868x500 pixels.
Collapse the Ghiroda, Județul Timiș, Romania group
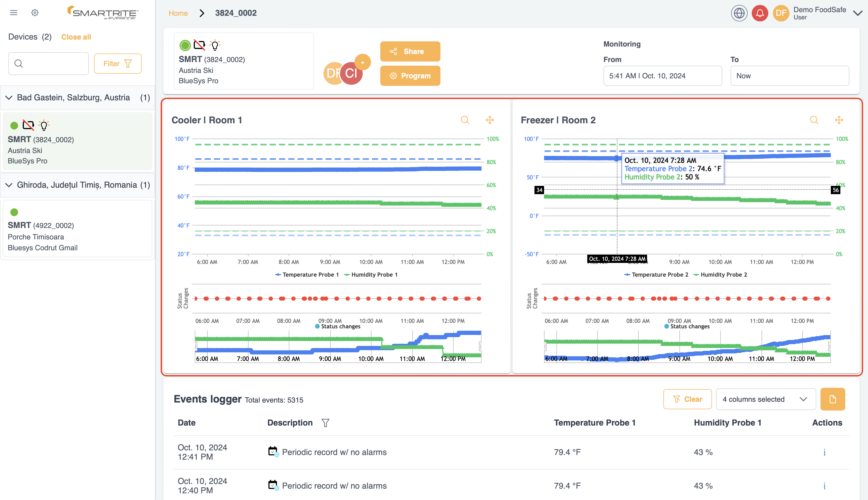[9, 185]
